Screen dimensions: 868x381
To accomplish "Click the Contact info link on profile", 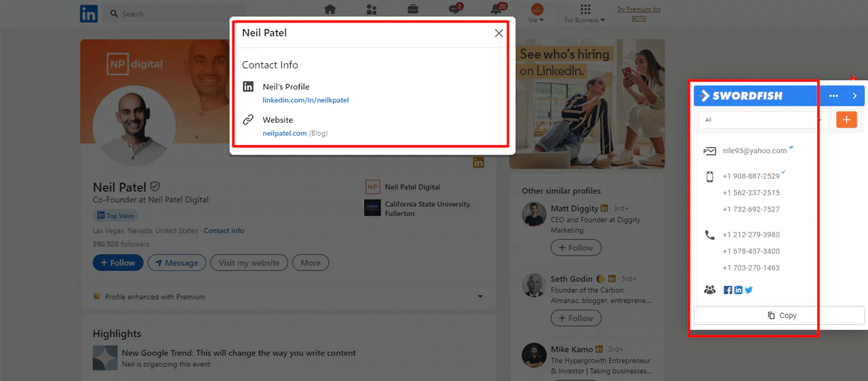I will (x=224, y=230).
